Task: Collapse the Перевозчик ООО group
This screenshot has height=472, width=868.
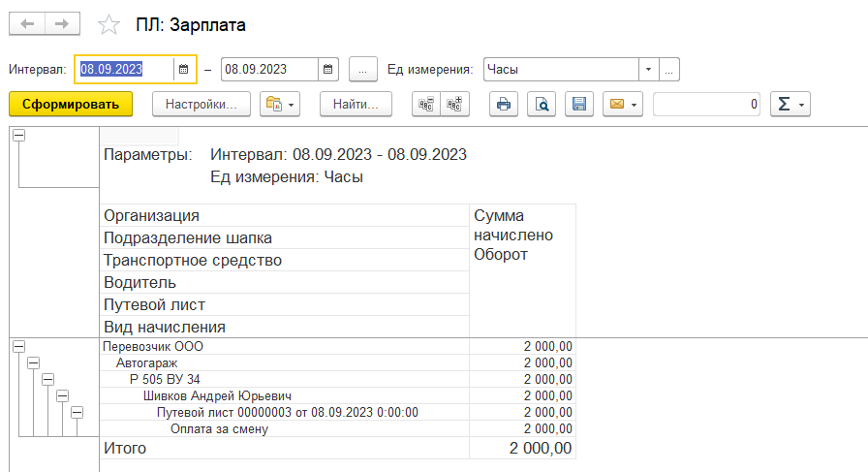Action: click(x=19, y=347)
